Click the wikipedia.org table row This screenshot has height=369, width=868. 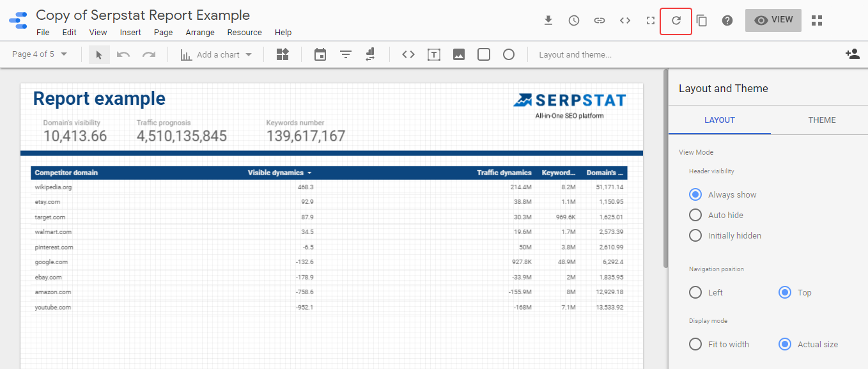point(329,187)
